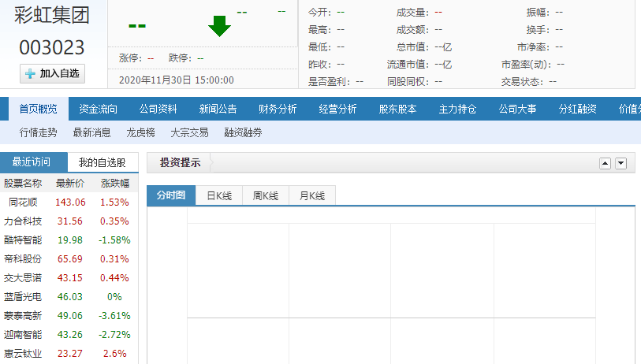The height and width of the screenshot is (364, 641).
Task: Go to 行情走势 sub-section
Action: [38, 132]
